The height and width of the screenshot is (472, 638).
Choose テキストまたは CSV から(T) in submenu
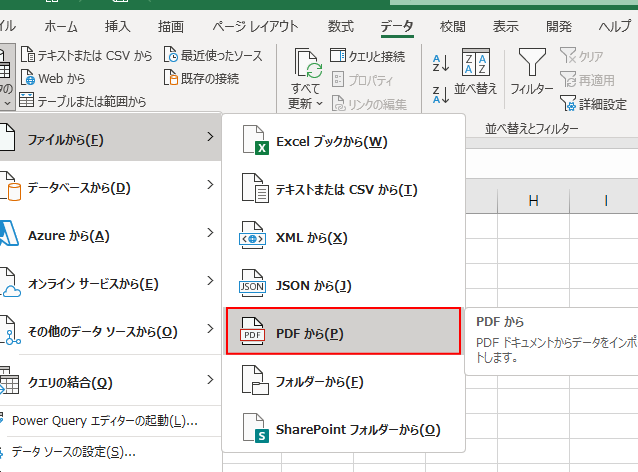[x=343, y=190]
